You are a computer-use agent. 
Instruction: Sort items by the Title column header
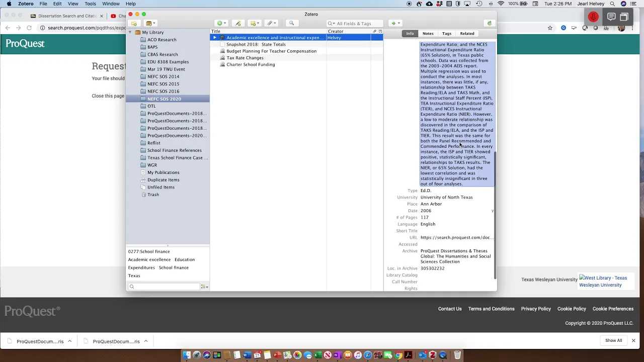pyautogui.click(x=268, y=31)
